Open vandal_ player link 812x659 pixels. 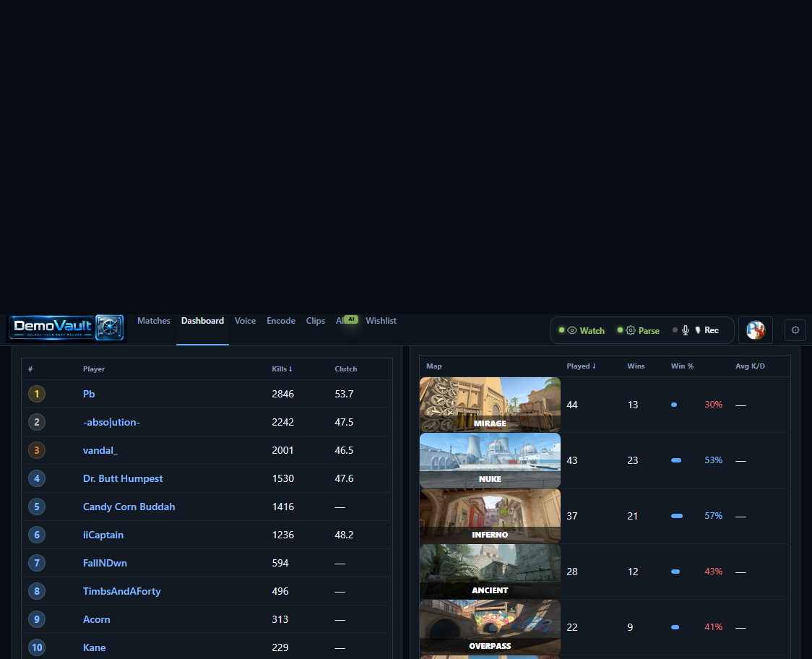[100, 450]
